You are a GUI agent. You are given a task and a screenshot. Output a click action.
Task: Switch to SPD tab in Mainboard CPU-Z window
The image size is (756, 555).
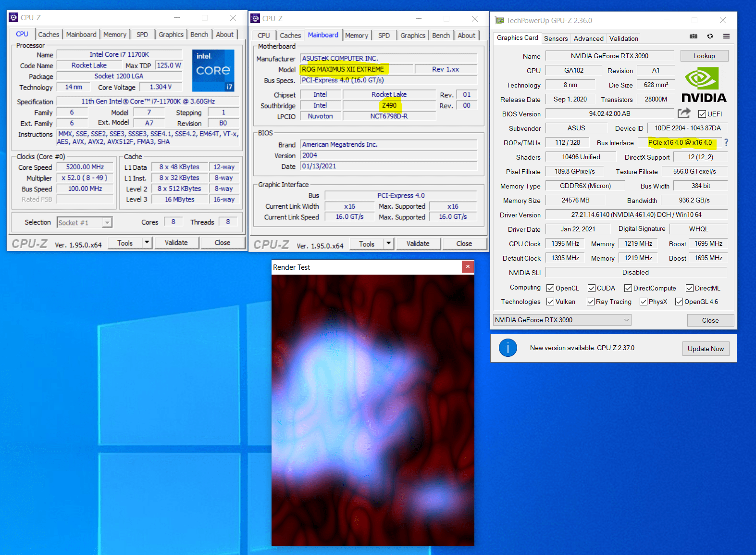pos(384,36)
